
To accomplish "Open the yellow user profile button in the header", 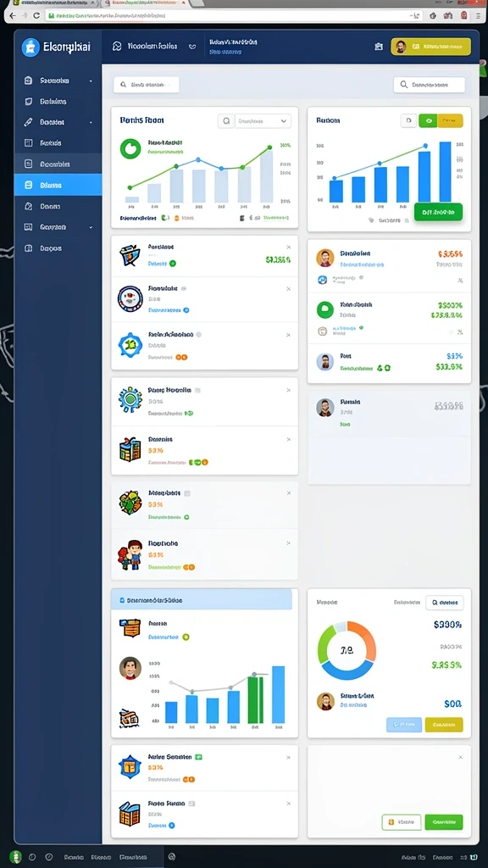I will [431, 47].
